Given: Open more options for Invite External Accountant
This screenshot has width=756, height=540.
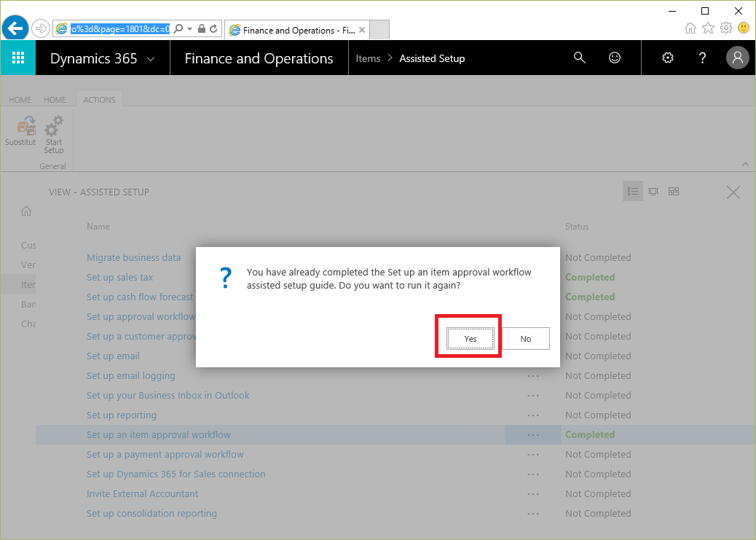Looking at the screenshot, I should (x=533, y=495).
